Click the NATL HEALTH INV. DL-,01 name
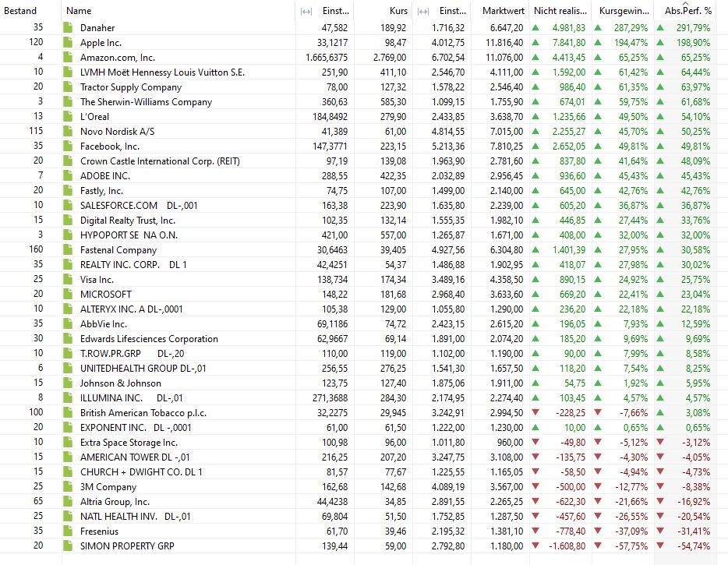728x565 pixels. point(135,517)
